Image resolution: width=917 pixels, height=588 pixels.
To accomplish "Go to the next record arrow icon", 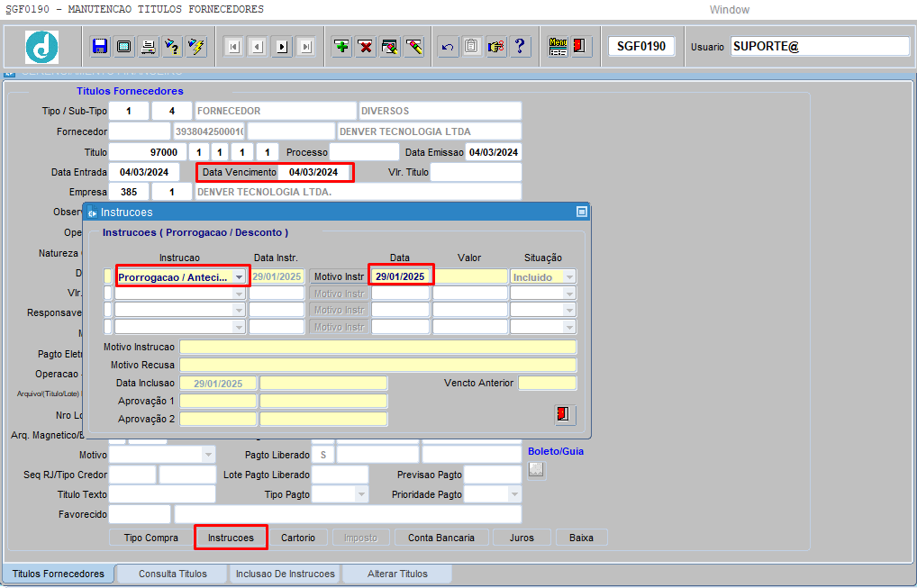I will [282, 47].
